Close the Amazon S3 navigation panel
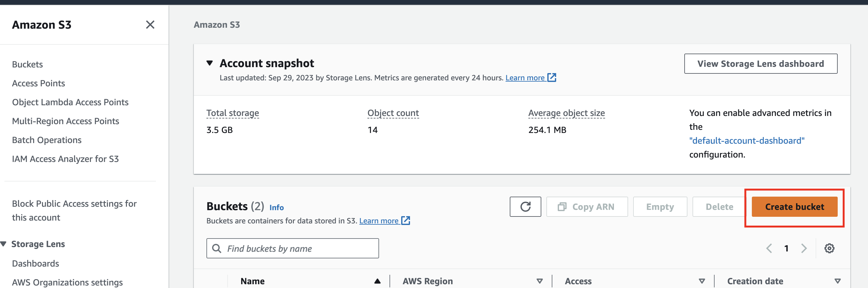This screenshot has width=868, height=288. [150, 25]
